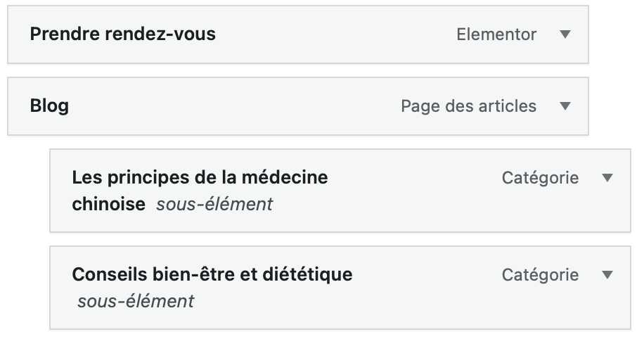Select the Blog menu item title

[49, 106]
